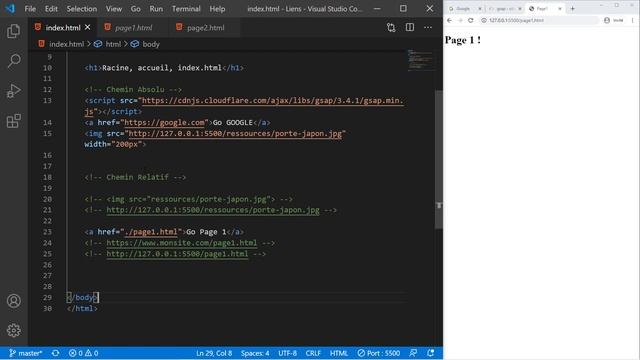Follow the https://google.com link in code
640x360 pixels.
(x=164, y=122)
